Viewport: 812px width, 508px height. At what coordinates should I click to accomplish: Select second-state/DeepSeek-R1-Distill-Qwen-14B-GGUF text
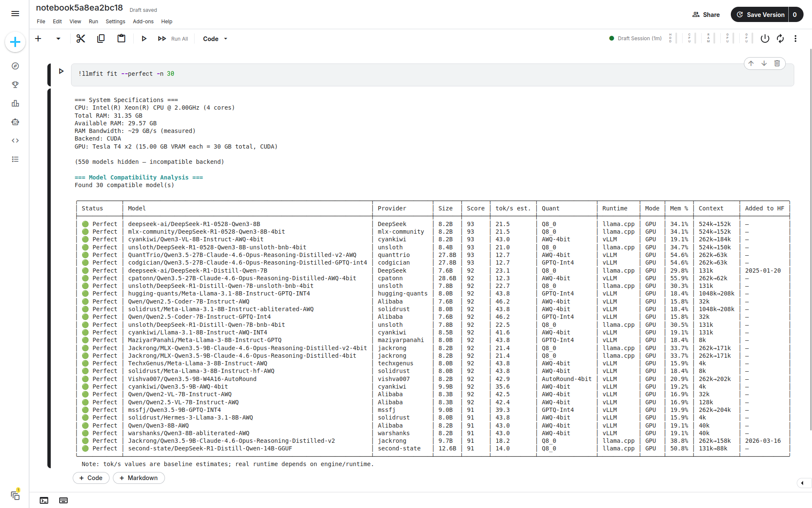coord(210,448)
